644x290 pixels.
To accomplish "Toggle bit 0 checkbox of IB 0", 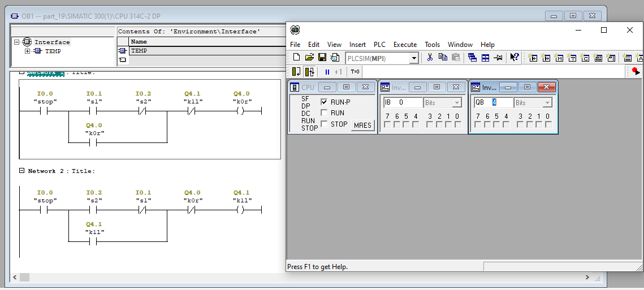I will point(458,124).
